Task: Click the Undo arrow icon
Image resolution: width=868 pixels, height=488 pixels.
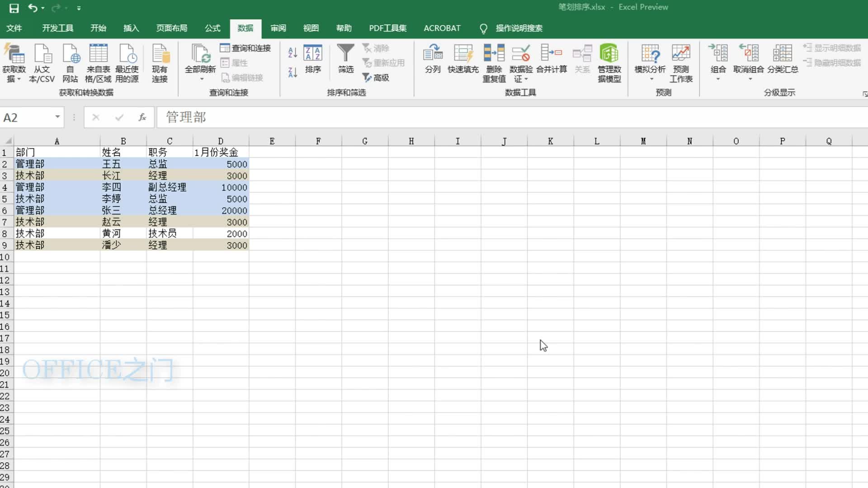Action: click(x=33, y=8)
